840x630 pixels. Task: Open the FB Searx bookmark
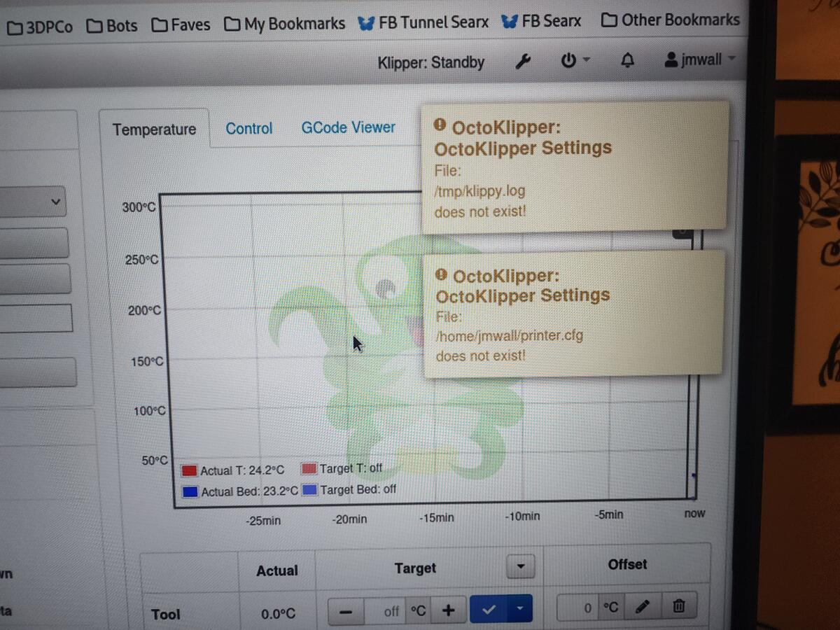pos(542,22)
